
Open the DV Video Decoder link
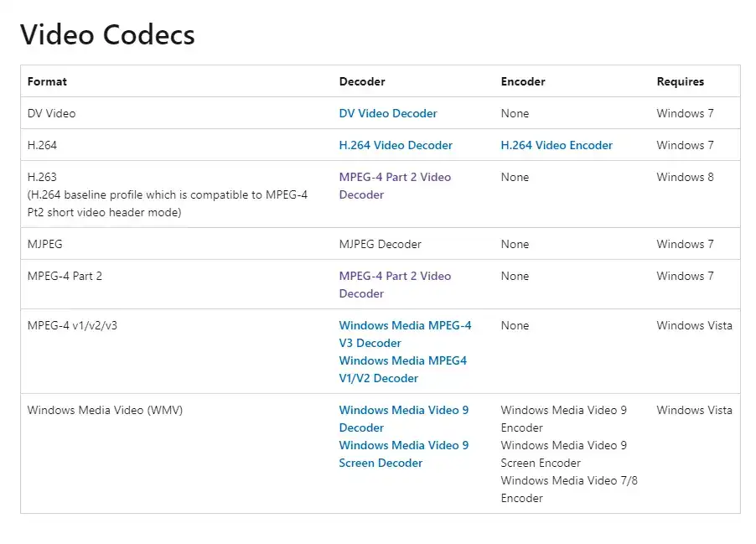(388, 113)
